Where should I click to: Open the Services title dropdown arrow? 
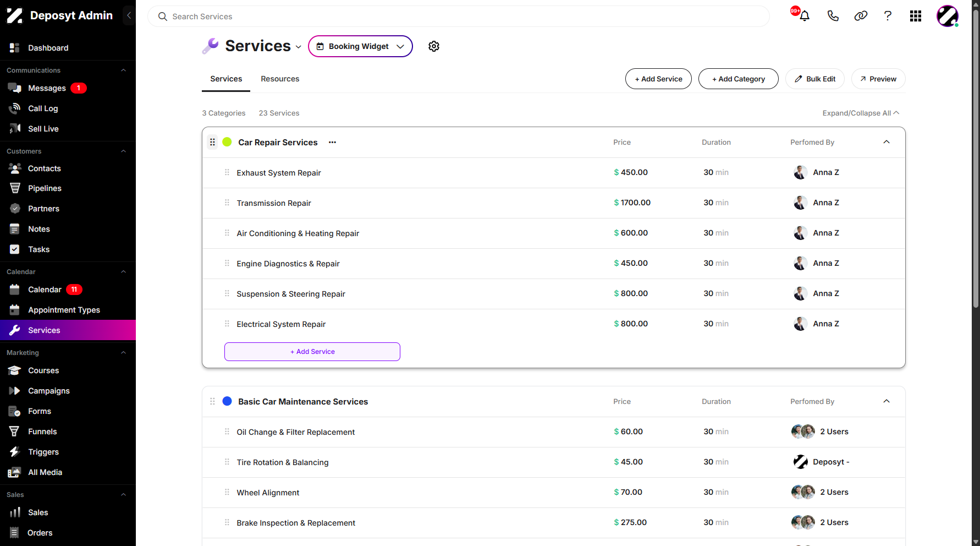click(298, 47)
